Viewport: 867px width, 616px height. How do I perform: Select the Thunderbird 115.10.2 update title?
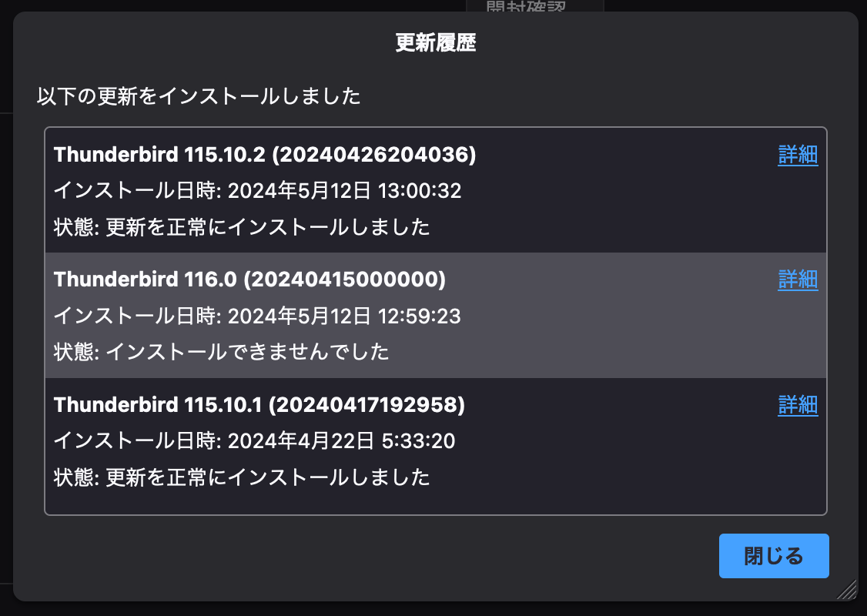(159, 155)
